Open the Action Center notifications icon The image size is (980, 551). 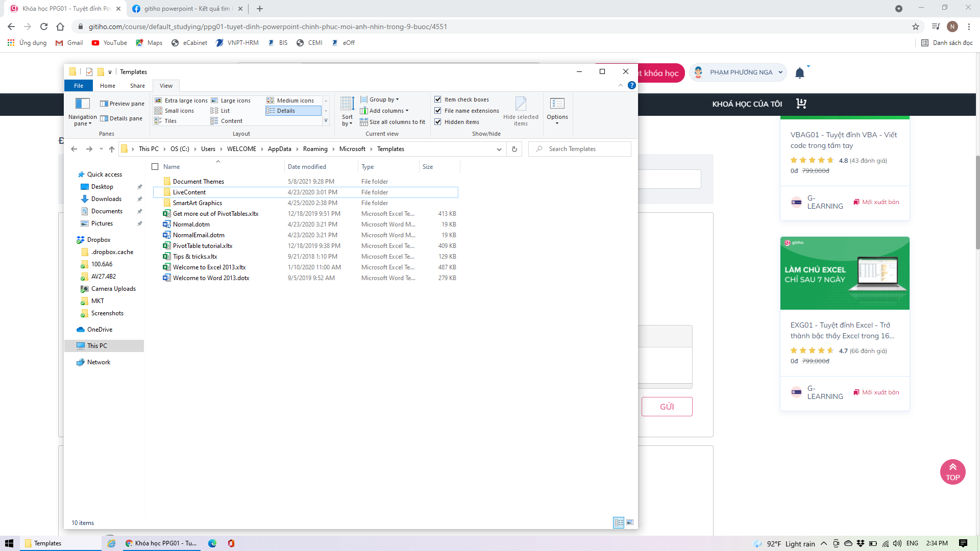coord(963,543)
